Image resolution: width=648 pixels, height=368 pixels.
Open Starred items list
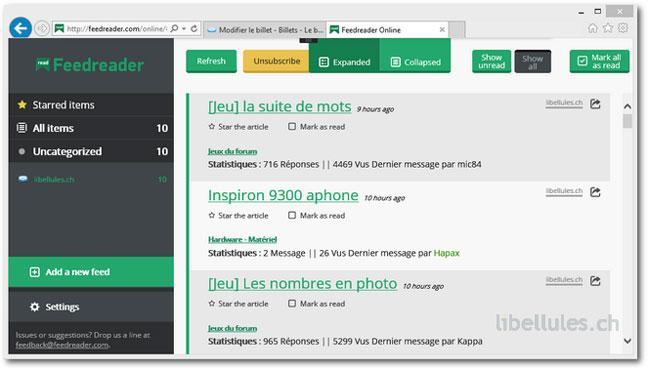coord(91,105)
